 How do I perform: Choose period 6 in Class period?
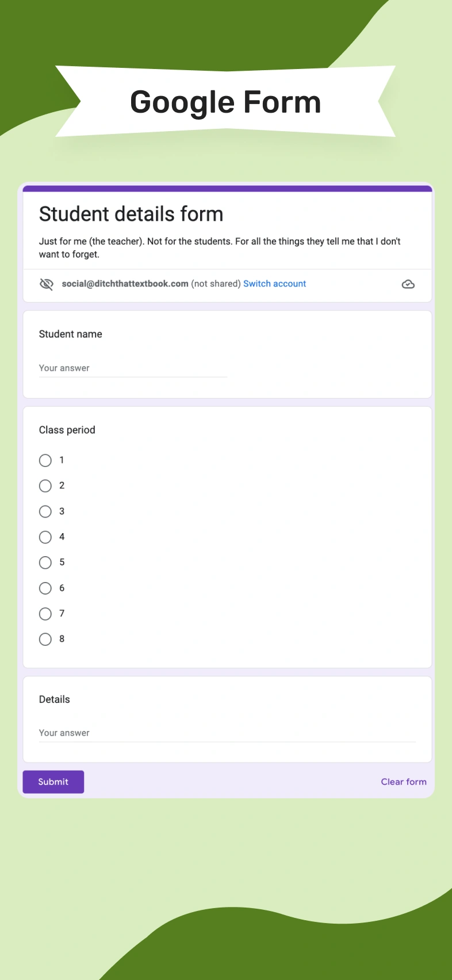point(45,588)
